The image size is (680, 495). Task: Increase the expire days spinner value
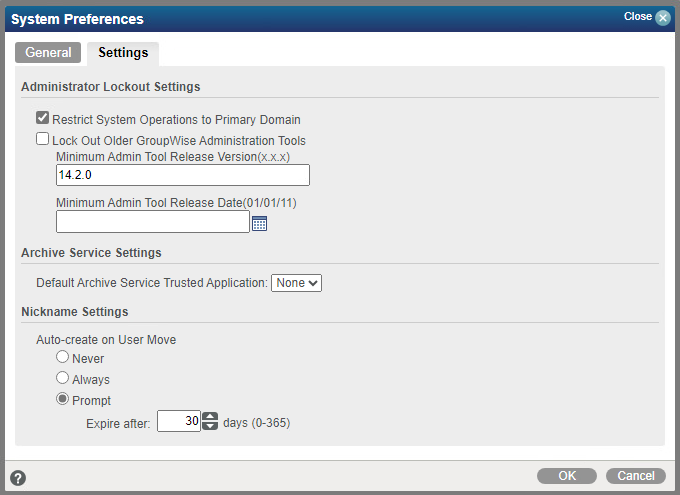pos(210,417)
